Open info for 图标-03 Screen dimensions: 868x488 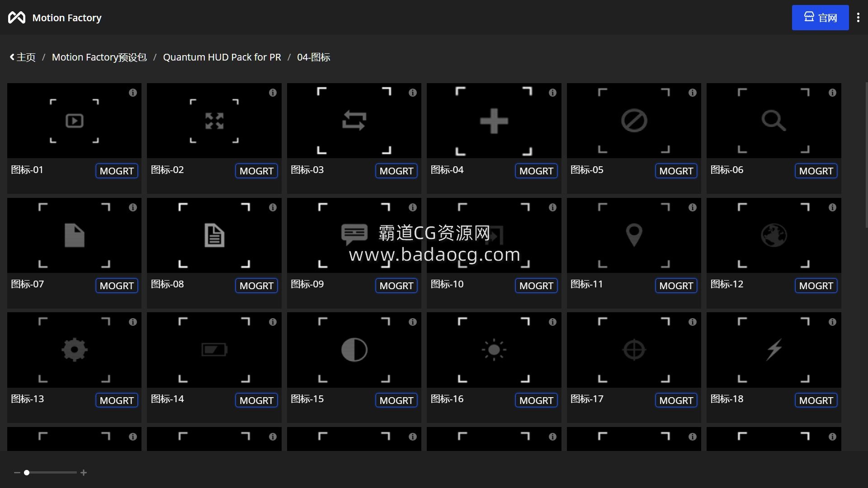413,93
